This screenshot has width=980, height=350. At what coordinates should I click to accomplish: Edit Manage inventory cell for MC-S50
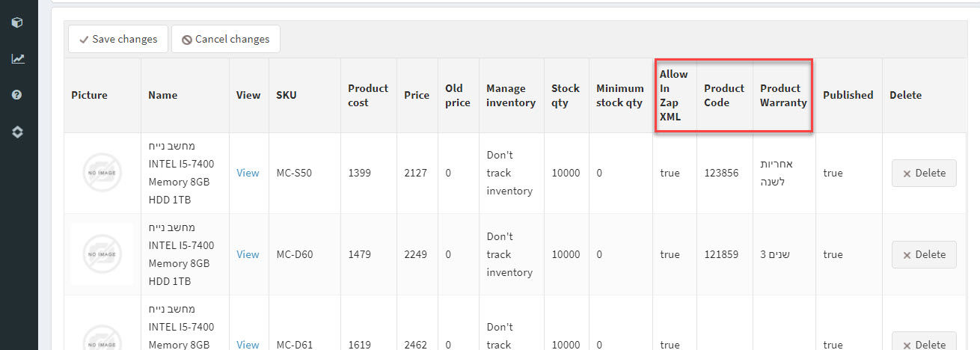[512, 173]
